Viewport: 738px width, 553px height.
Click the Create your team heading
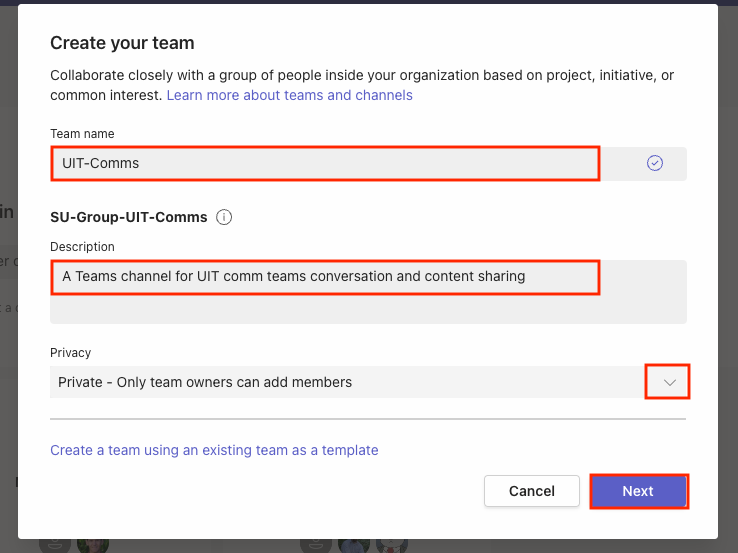click(x=122, y=43)
